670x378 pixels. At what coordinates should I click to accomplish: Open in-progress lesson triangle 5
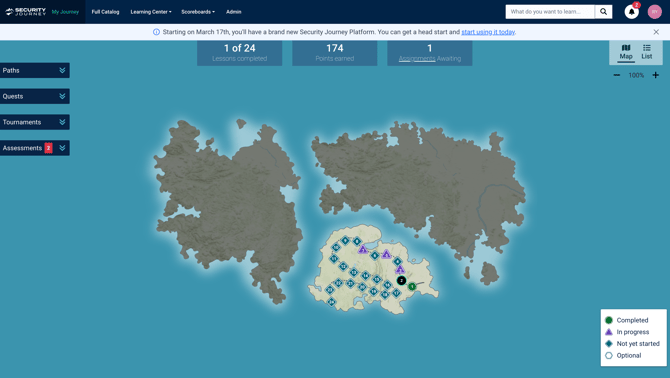click(386, 254)
